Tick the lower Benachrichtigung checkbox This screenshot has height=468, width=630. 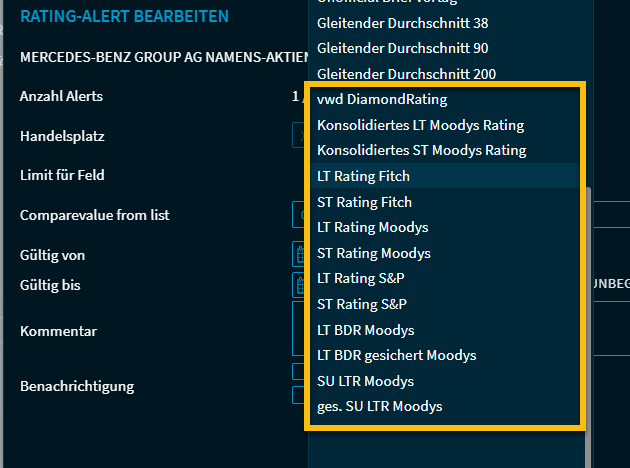(x=298, y=394)
